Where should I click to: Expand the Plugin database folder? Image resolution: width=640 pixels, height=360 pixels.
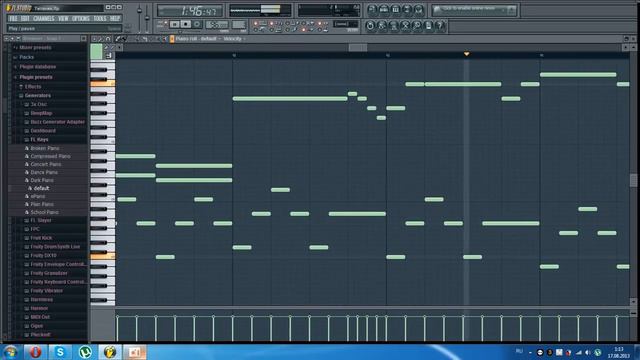pos(38,67)
